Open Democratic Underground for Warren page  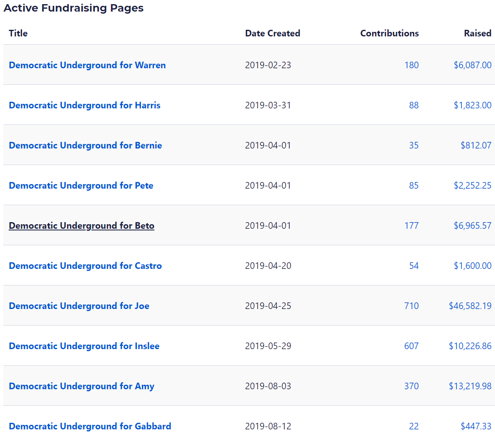pos(87,65)
